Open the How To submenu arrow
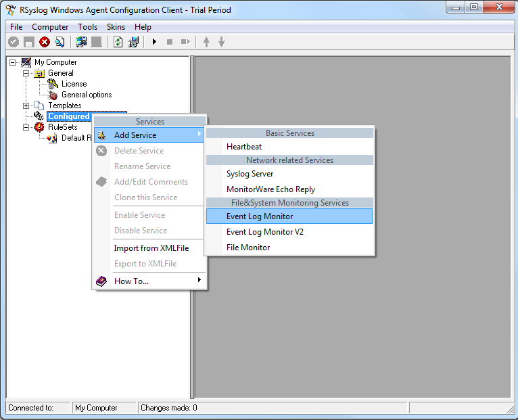The height and width of the screenshot is (420, 518). click(x=199, y=280)
